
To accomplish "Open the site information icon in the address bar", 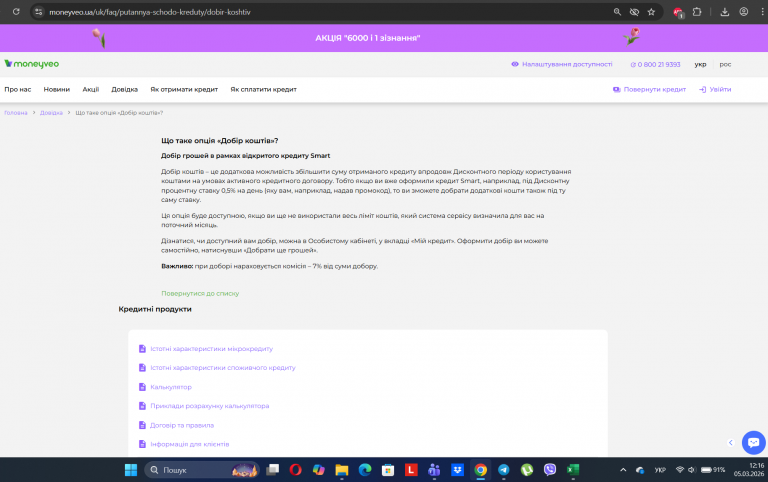I will point(39,12).
